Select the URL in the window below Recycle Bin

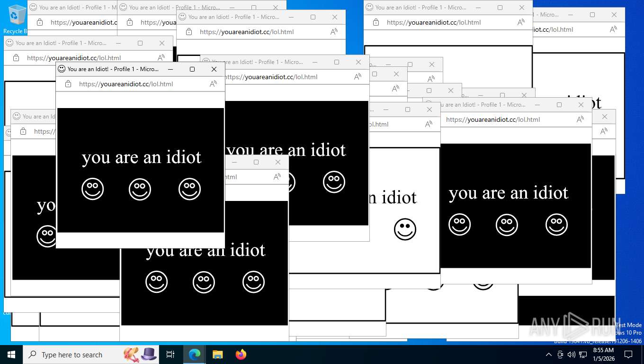tap(74, 58)
